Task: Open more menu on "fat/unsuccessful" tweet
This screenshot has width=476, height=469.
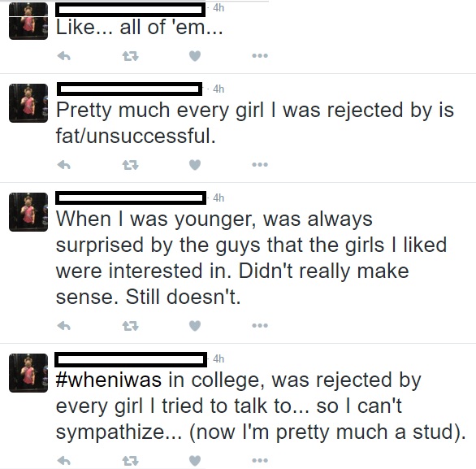Action: click(260, 165)
